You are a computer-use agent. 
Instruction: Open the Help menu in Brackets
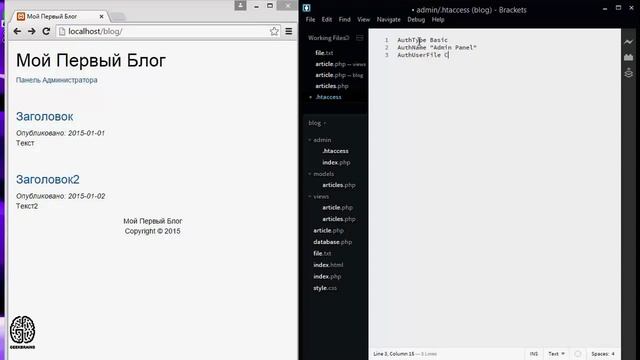(438, 20)
